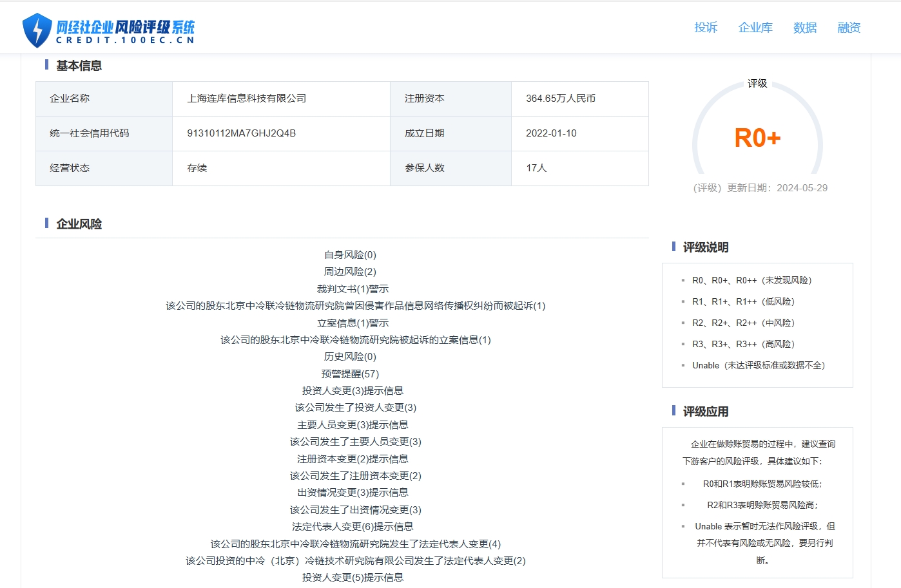Toggle open 裁判文书(1)警示 details
Image resolution: width=901 pixels, height=588 pixels.
(353, 289)
